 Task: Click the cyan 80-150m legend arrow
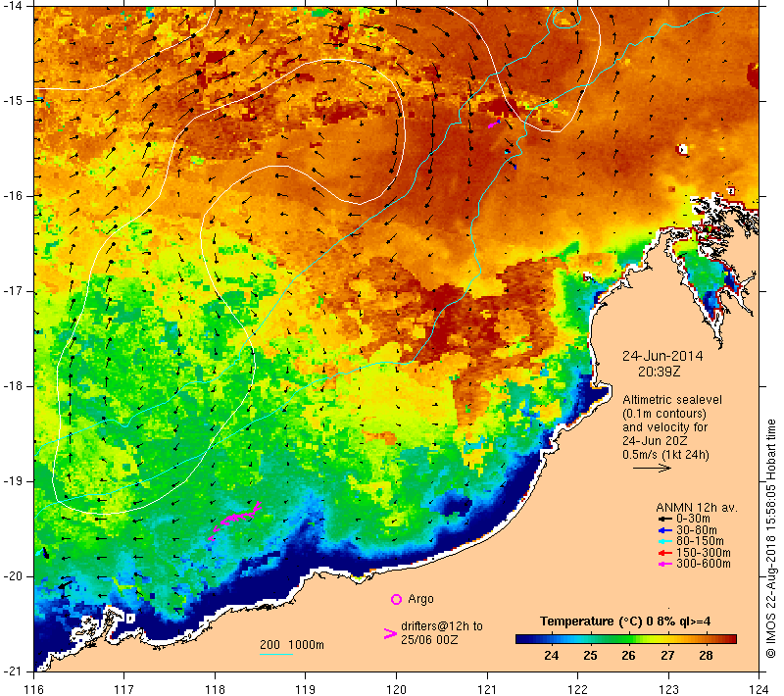coord(664,541)
